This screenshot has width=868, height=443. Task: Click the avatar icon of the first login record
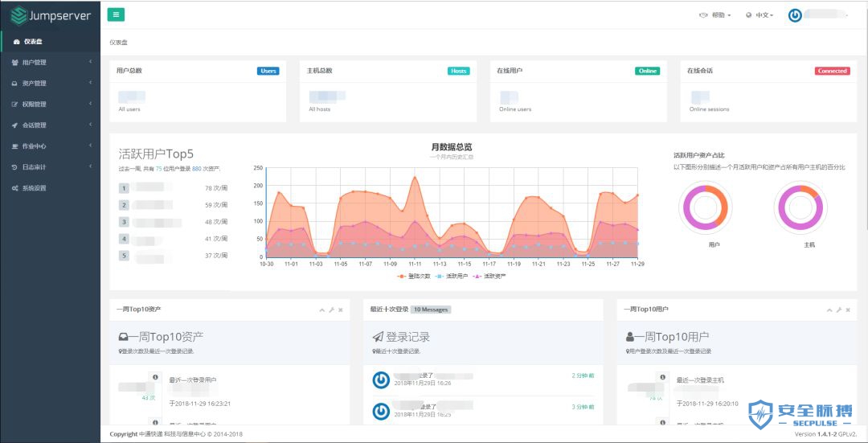point(382,379)
